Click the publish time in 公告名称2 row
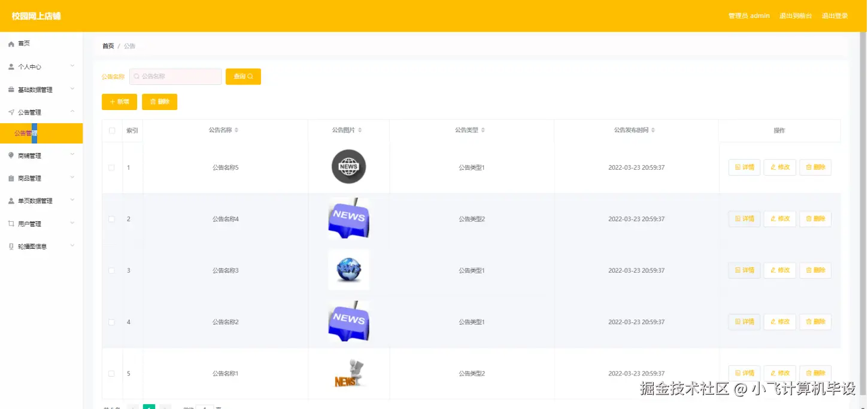The width and height of the screenshot is (868, 409). [636, 322]
